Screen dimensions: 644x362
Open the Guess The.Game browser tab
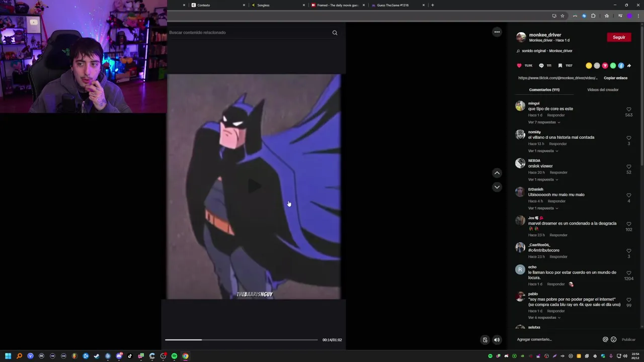coord(397,5)
